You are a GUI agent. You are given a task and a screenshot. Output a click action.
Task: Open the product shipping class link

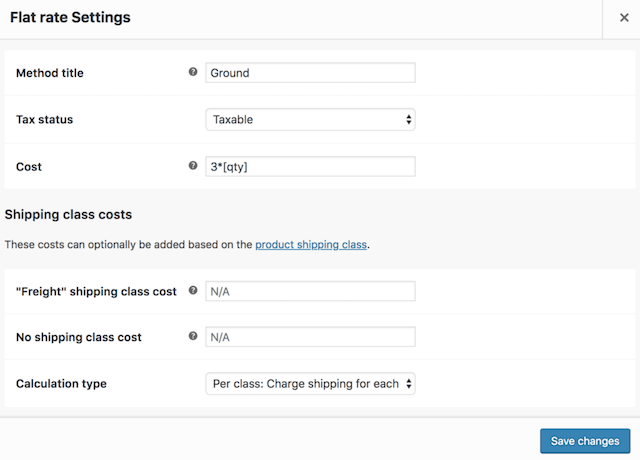click(311, 244)
